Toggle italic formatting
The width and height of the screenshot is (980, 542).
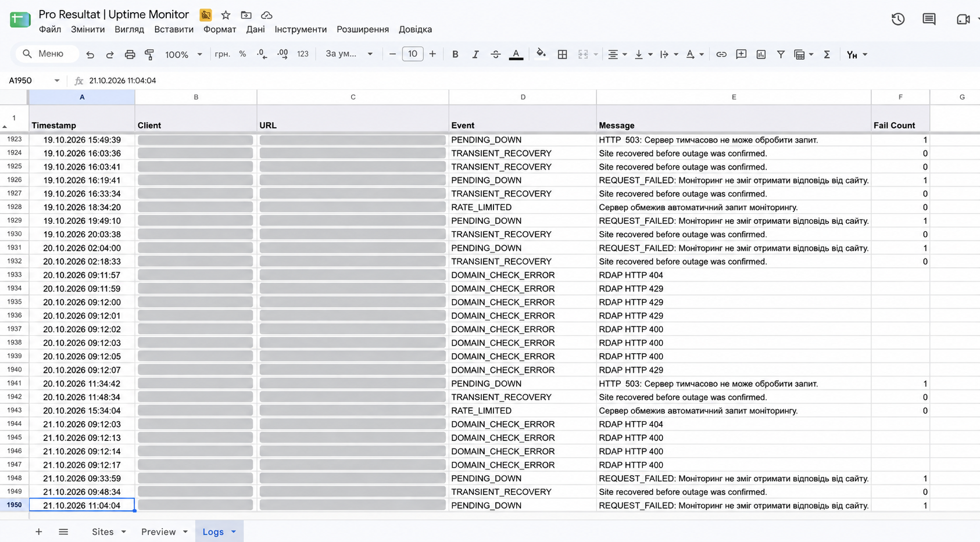pos(475,55)
